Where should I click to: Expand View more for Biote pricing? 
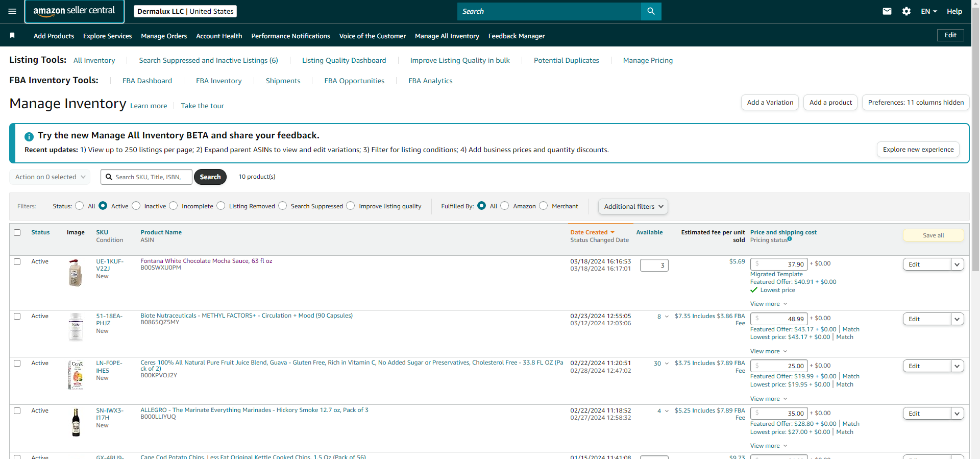769,351
